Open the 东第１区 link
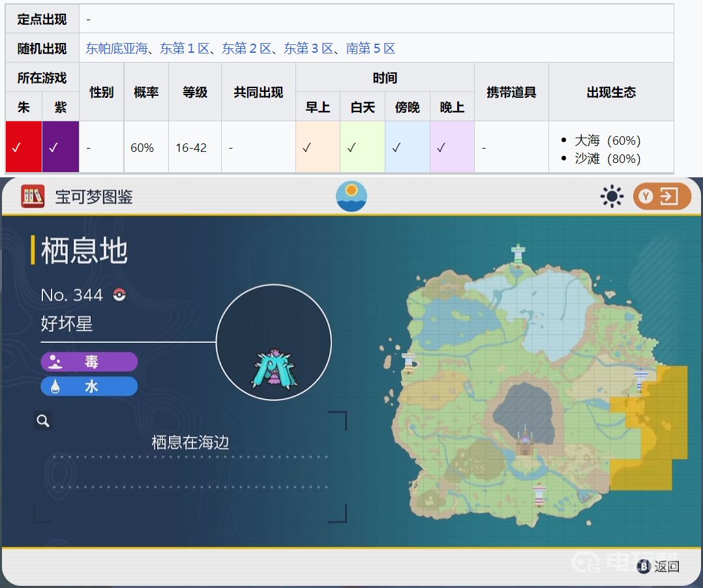This screenshot has height=588, width=703. click(185, 48)
